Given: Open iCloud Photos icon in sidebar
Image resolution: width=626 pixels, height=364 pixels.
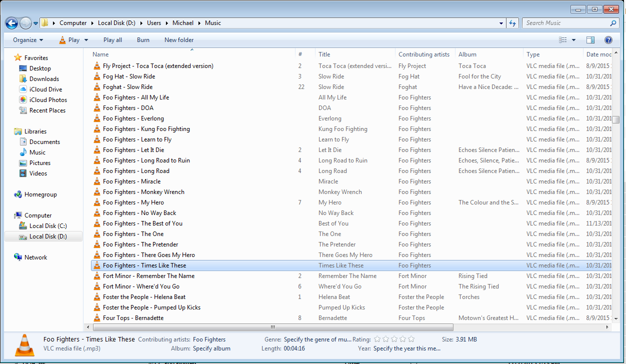Looking at the screenshot, I should point(23,99).
